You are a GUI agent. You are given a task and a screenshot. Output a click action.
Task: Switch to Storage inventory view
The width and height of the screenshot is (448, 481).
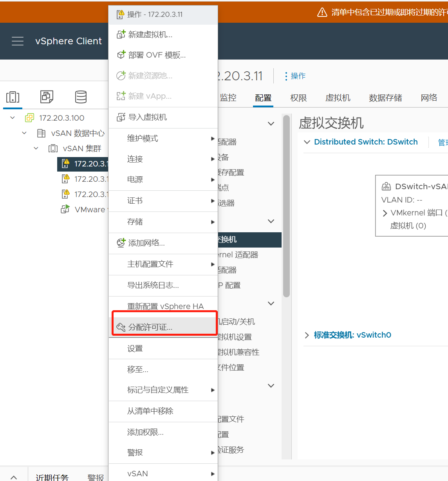(81, 97)
